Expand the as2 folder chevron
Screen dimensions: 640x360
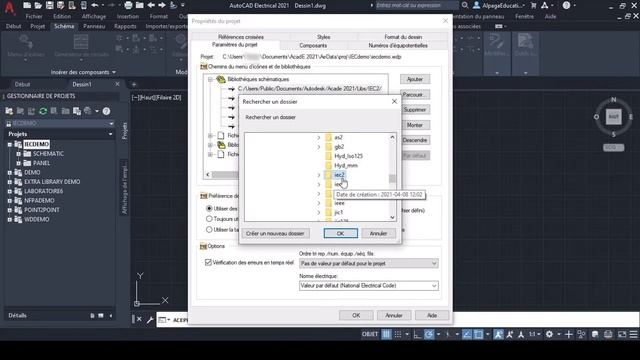[x=319, y=138]
